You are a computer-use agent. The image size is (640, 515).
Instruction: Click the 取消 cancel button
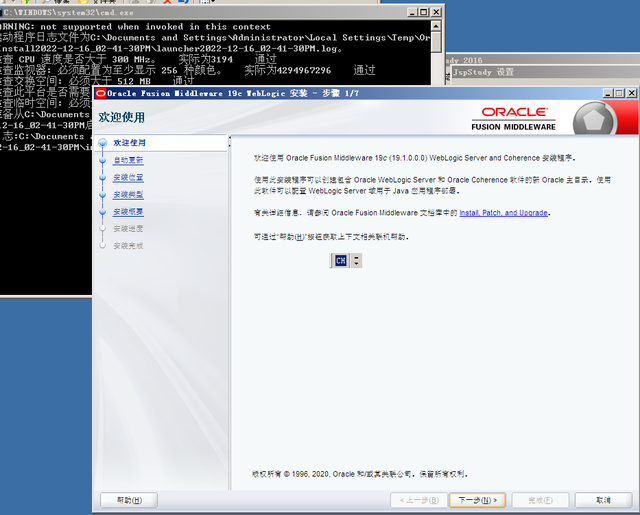[x=603, y=500]
